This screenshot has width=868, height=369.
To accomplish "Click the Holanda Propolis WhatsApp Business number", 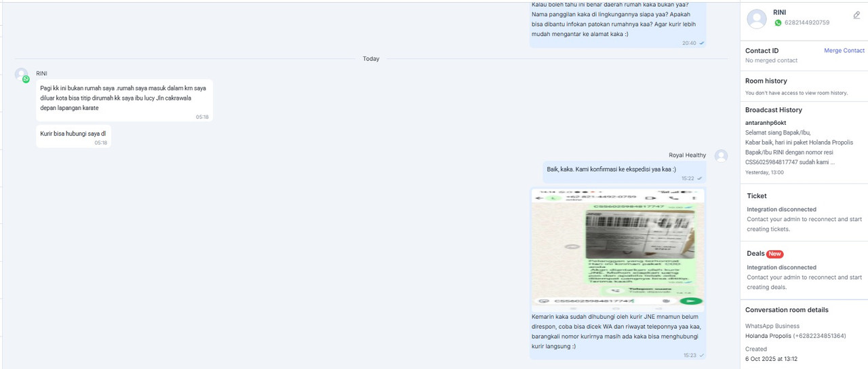I will (795, 336).
